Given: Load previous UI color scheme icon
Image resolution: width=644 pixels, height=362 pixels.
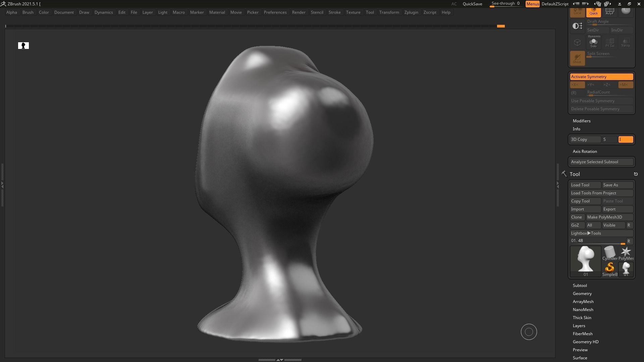Looking at the screenshot, I should pos(577,4).
